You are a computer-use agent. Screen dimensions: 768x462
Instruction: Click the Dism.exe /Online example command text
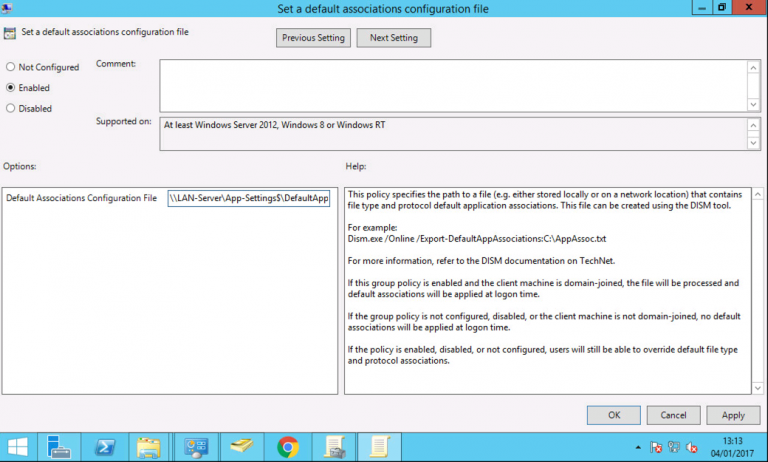click(x=477, y=239)
